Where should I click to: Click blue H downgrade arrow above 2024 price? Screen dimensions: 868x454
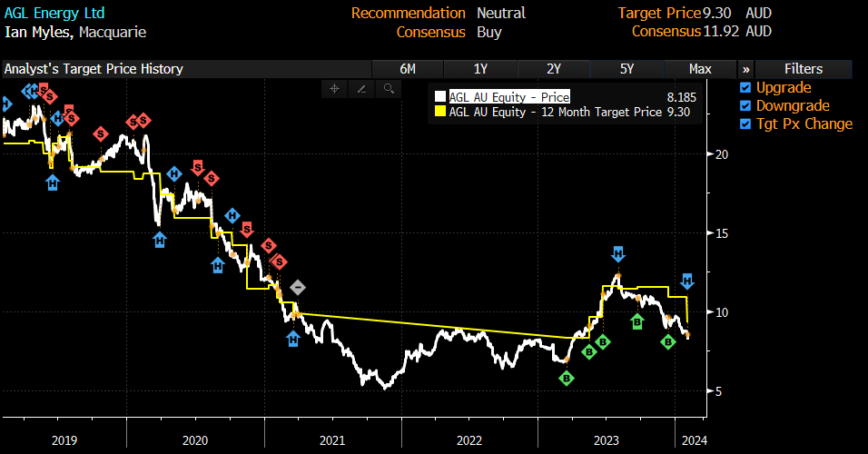(687, 281)
